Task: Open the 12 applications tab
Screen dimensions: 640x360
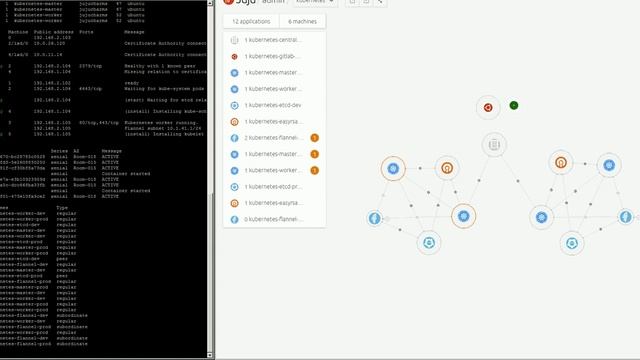Action: coord(251,21)
